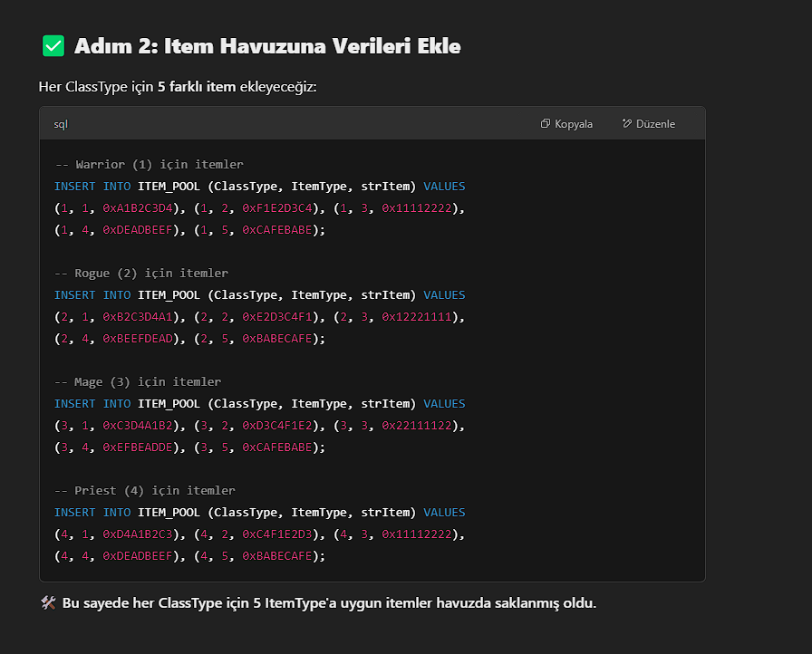Click the hex value 0xBEEFDEAD
The image size is (812, 654).
pos(137,339)
